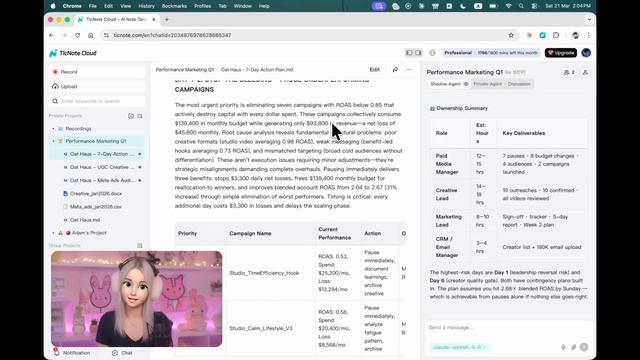The image size is (640, 360).
Task: Click the Apple menu icon
Action: tap(53, 6)
